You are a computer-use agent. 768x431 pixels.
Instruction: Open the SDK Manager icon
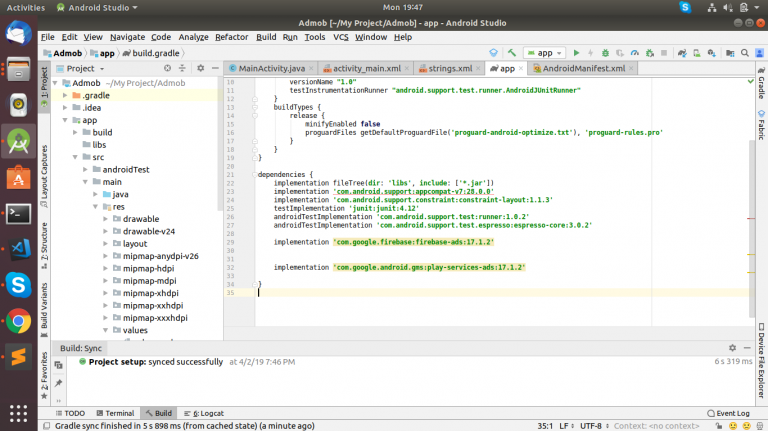712,53
